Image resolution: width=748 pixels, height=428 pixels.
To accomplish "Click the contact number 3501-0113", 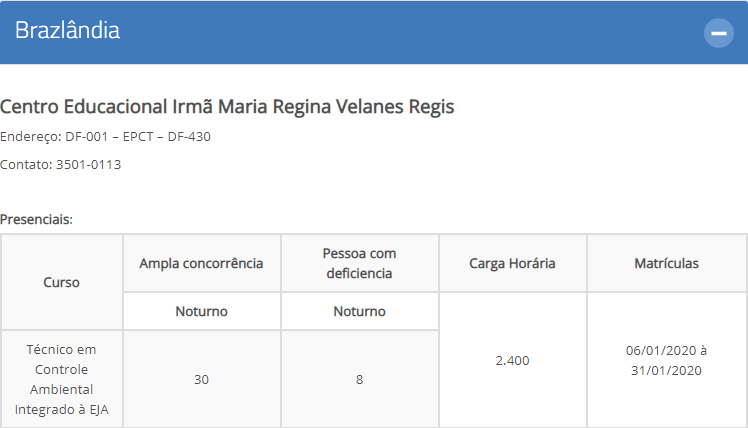I will pos(88,165).
